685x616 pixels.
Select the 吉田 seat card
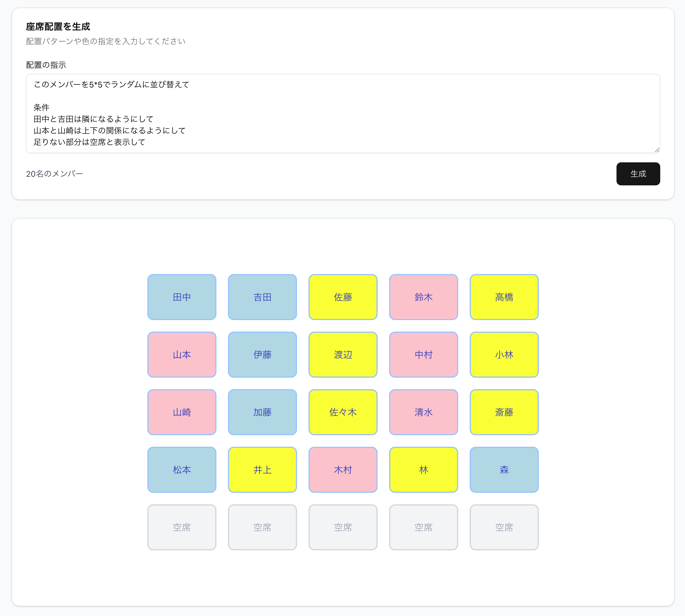tap(262, 297)
